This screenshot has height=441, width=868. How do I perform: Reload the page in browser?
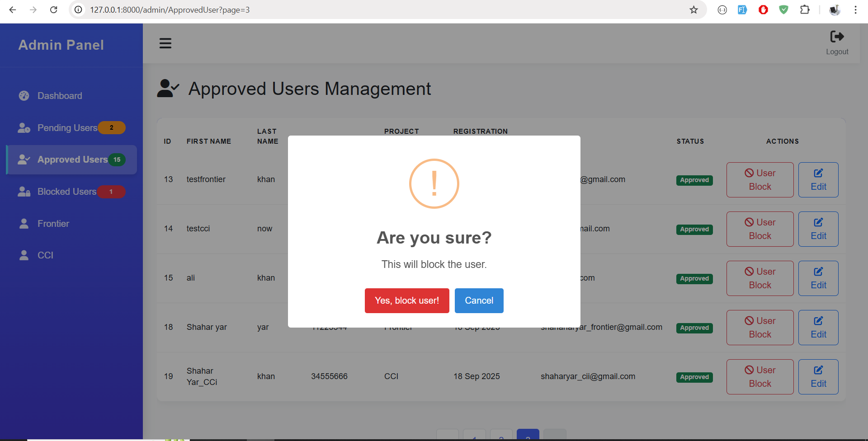pyautogui.click(x=53, y=10)
